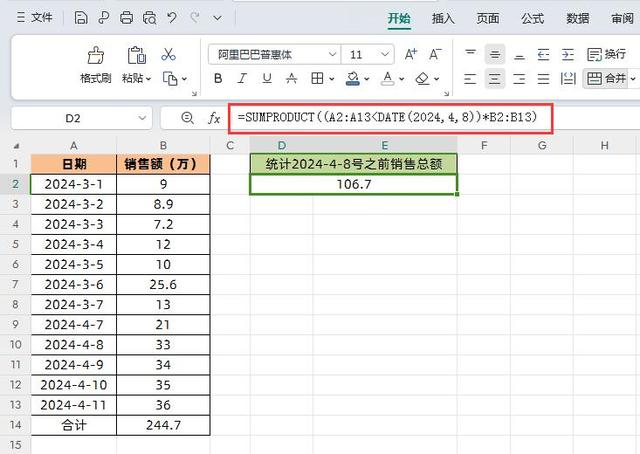The height and width of the screenshot is (454, 640).
Task: Open the 文件 file menu
Action: click(x=35, y=18)
